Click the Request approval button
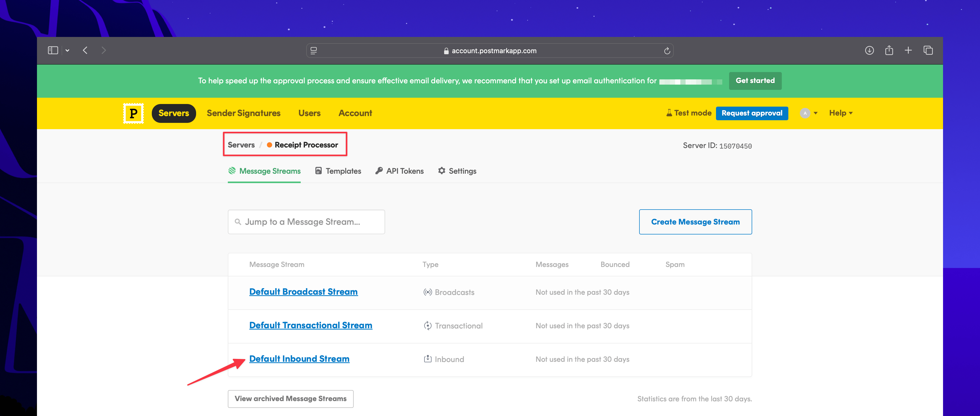Image resolution: width=980 pixels, height=416 pixels. 752,113
